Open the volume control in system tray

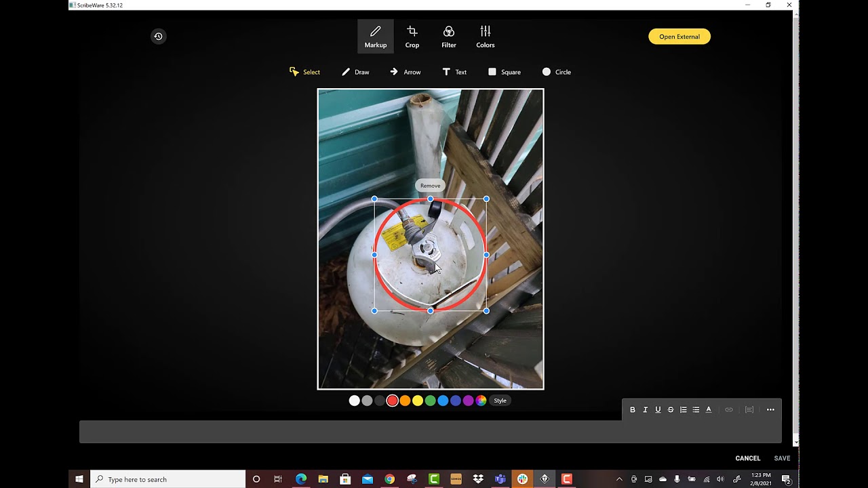(x=720, y=479)
